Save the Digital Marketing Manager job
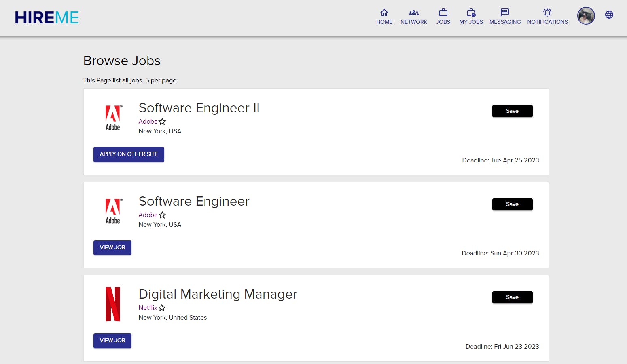Image resolution: width=627 pixels, height=364 pixels. point(512,297)
